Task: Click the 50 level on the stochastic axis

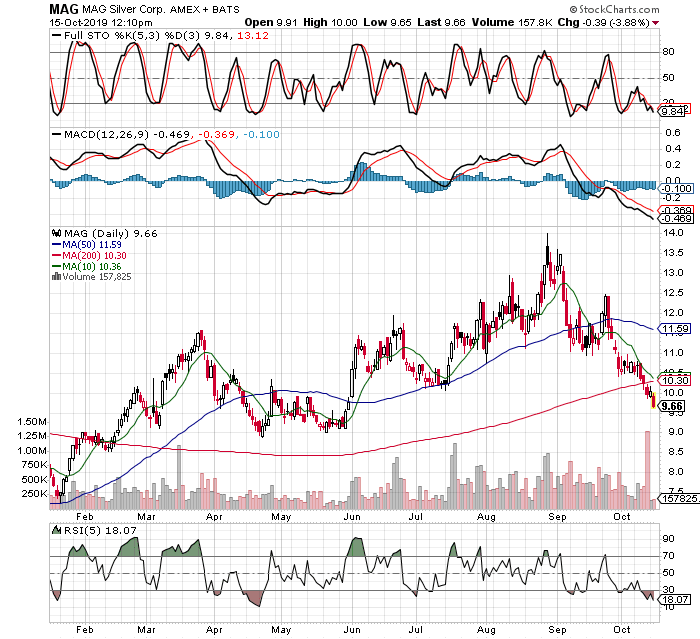Action: coord(668,78)
